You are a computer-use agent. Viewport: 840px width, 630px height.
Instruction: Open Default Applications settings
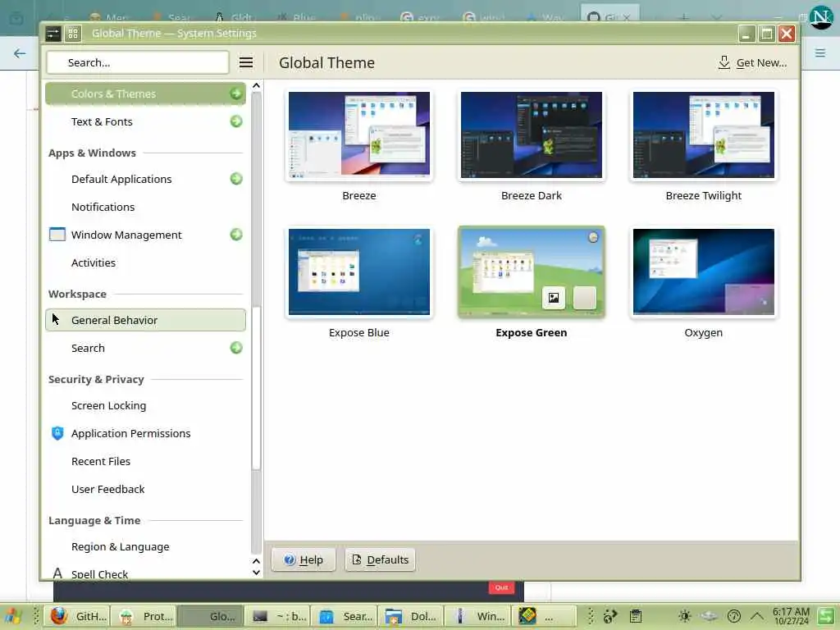[x=145, y=179]
